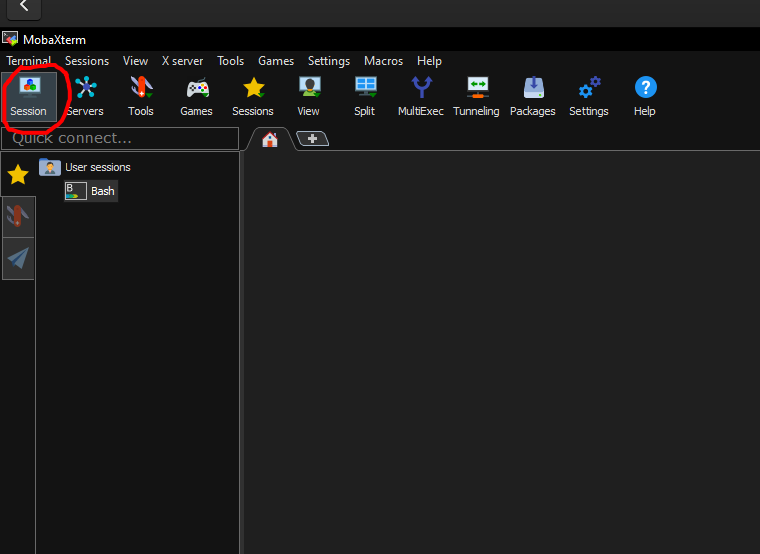Screen dimensions: 760x554
Task: Switch to the Home tab
Action: (x=269, y=139)
